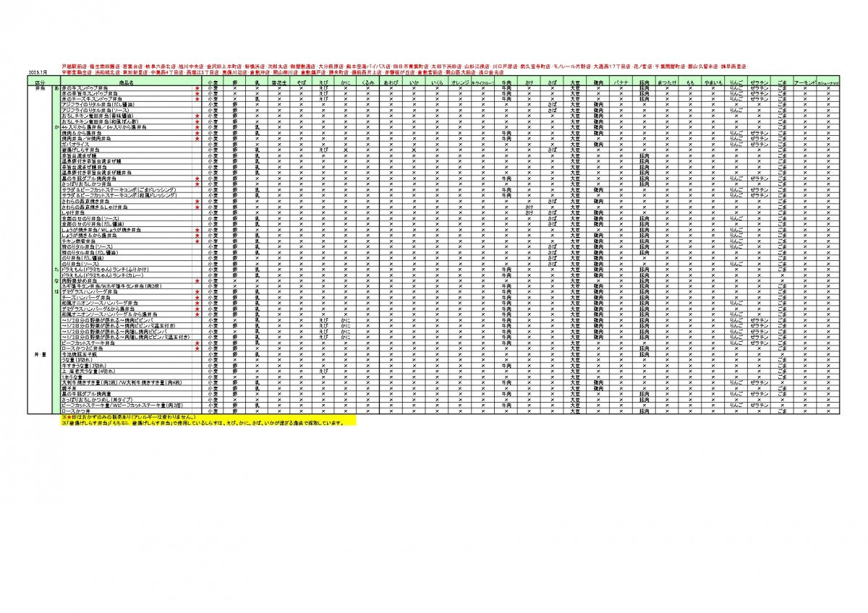Click the まつたけ column header
This screenshot has height=613, width=868.
(667, 83)
